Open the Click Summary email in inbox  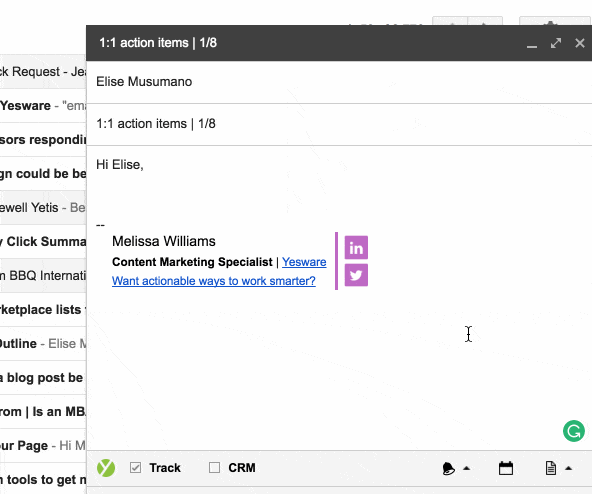[x=43, y=242]
